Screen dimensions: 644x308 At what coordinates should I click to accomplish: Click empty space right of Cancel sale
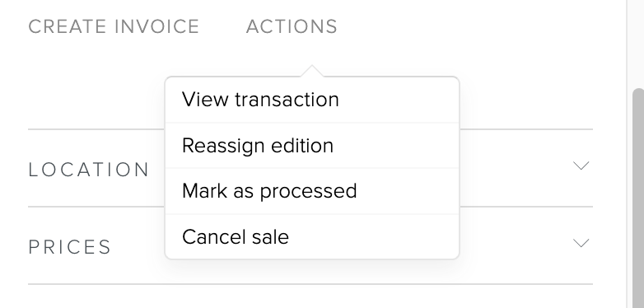click(x=374, y=236)
